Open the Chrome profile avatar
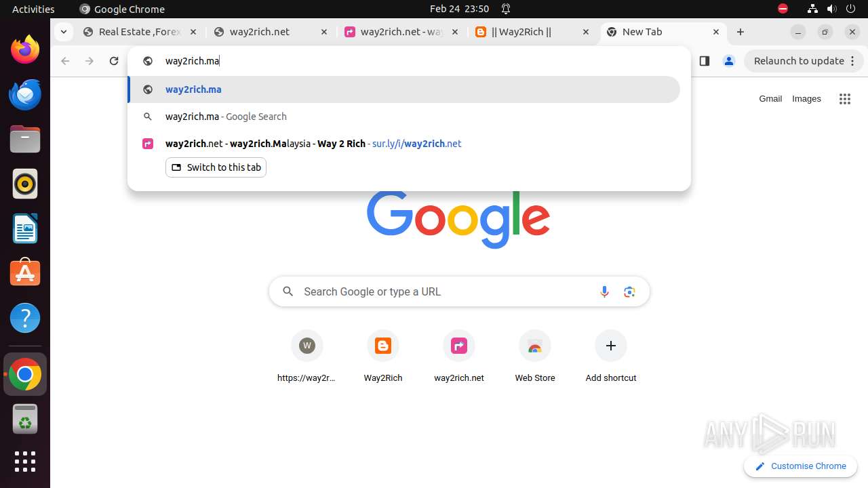Screen dimensions: 868x488 (x=729, y=61)
